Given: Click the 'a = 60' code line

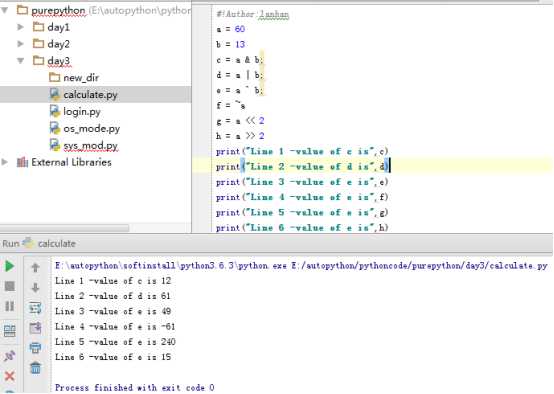Looking at the screenshot, I should point(230,29).
